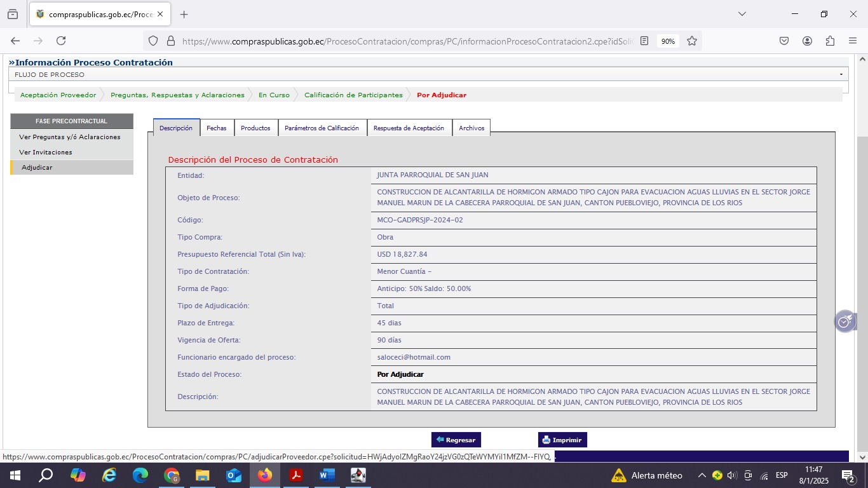The height and width of the screenshot is (488, 868).
Task: Click the Save to Pocket icon
Action: tap(784, 41)
